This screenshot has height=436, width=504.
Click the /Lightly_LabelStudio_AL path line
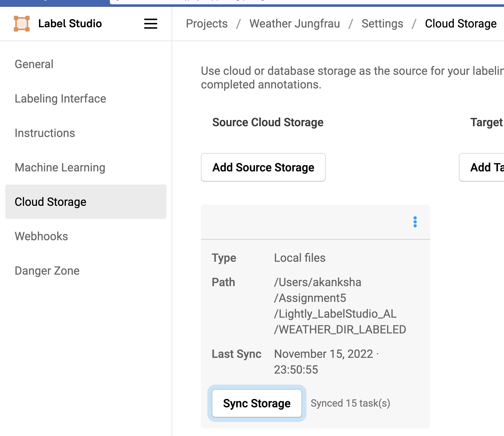tap(335, 314)
